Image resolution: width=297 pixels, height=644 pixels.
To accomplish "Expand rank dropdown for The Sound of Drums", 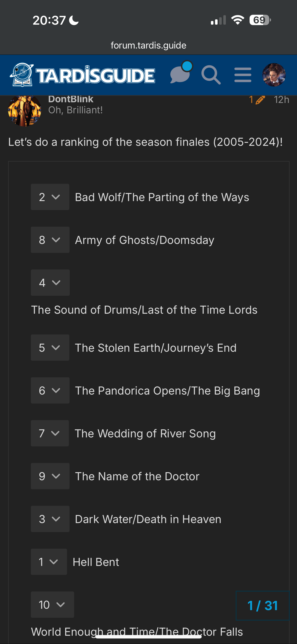I will coord(50,283).
